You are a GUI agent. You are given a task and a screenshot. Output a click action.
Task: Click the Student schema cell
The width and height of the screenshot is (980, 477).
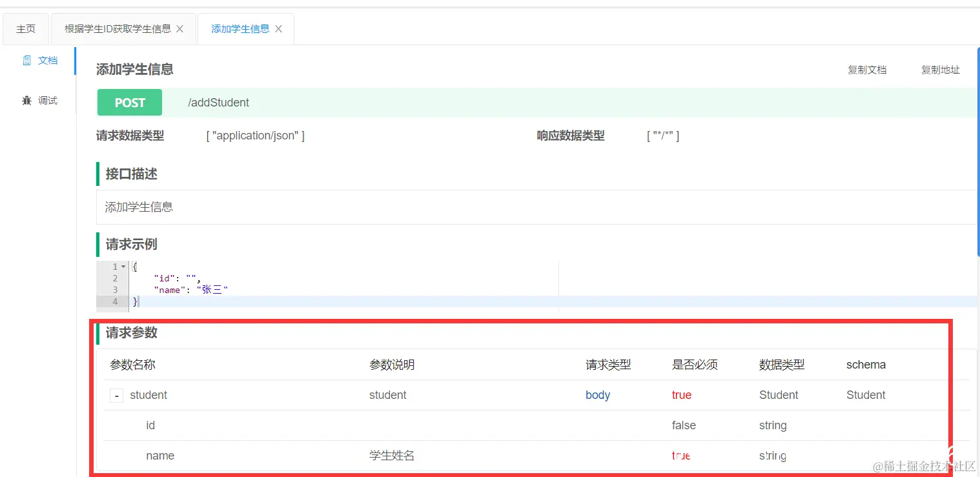point(866,395)
